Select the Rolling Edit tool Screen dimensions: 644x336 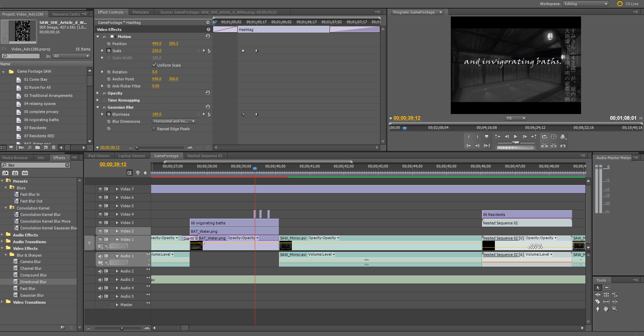coord(606,295)
